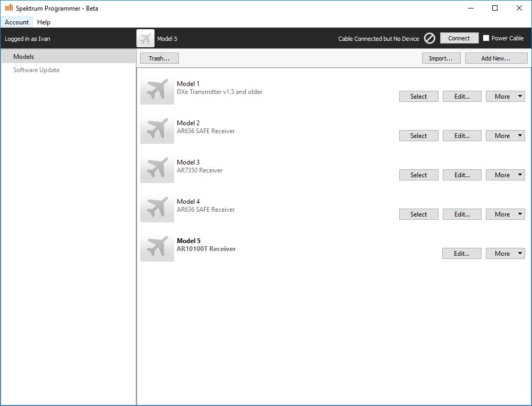Click the no-device prohibited circle icon
This screenshot has height=406, width=532.
(430, 38)
